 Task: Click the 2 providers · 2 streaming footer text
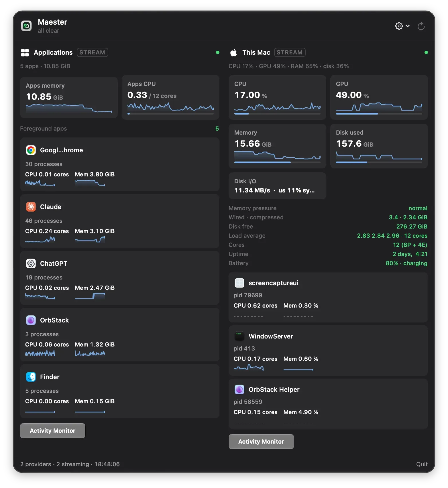pos(70,464)
